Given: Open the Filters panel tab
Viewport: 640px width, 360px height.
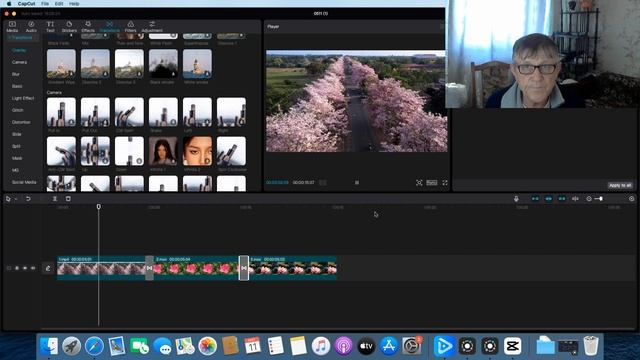Looking at the screenshot, I should pos(130,27).
